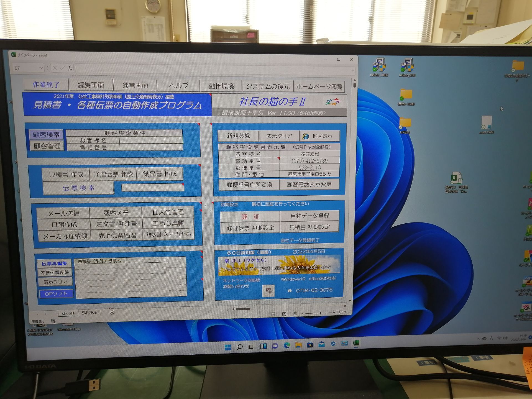This screenshot has width=532, height=399.
Task: Click the Windows Start button on taskbar
Action: coord(228,347)
